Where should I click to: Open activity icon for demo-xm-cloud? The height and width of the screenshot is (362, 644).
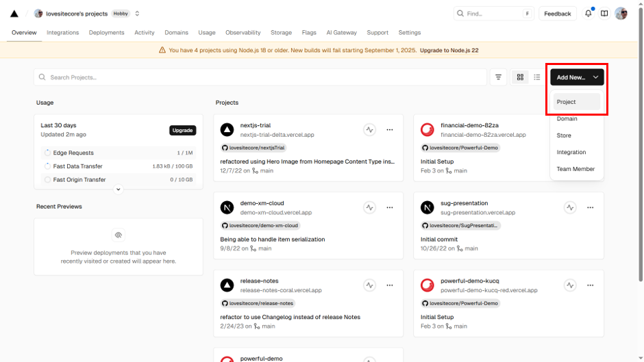tap(370, 207)
